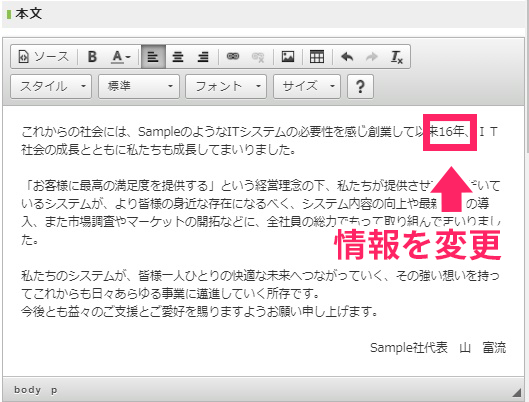Screen dimensions: 529x402
Task: Open the フォント font dropdown
Action: point(226,86)
